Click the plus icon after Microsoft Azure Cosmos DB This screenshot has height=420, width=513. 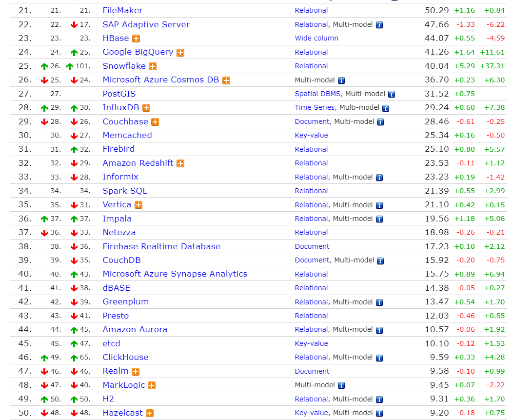pos(226,80)
